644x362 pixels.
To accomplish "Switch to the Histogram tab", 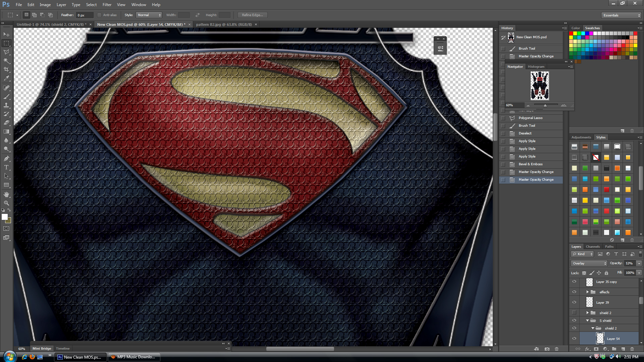I will (536, 67).
